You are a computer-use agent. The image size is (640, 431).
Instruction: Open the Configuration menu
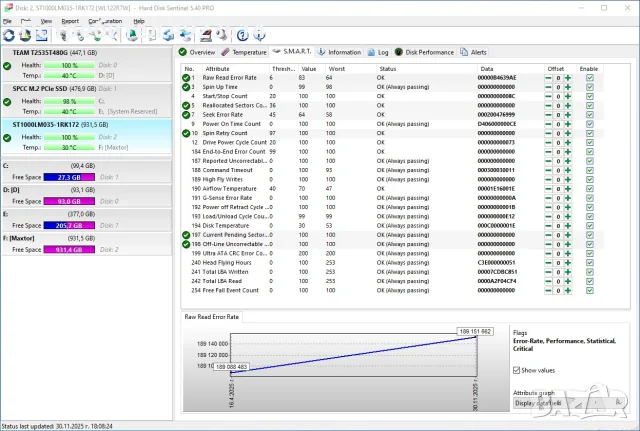105,21
